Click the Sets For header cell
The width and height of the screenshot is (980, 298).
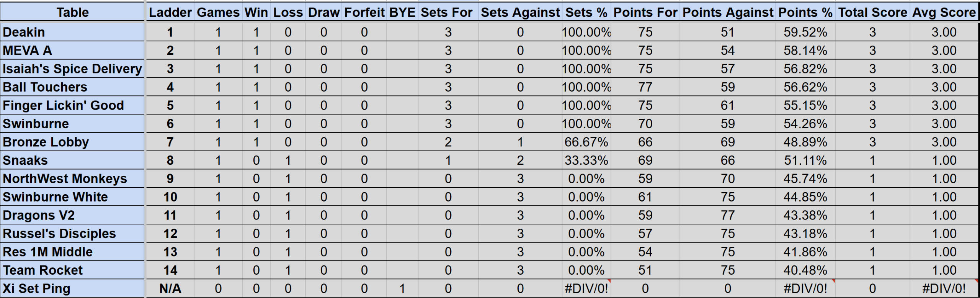point(448,12)
